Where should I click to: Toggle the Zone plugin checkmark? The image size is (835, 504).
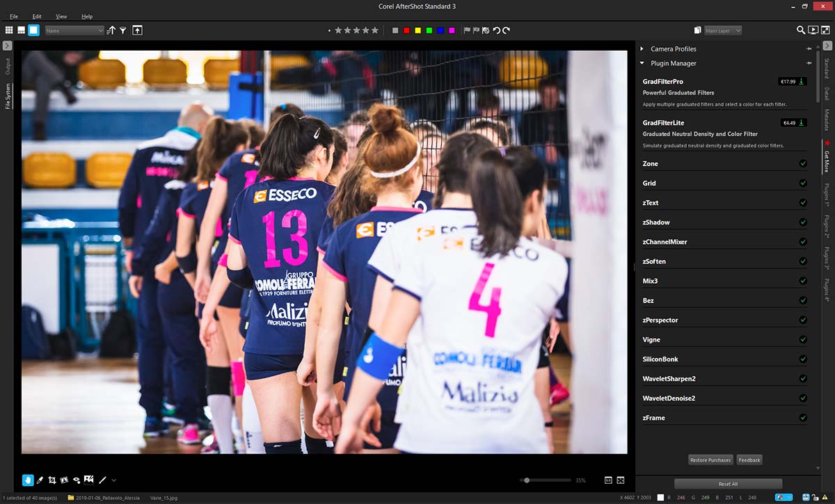pyautogui.click(x=802, y=163)
